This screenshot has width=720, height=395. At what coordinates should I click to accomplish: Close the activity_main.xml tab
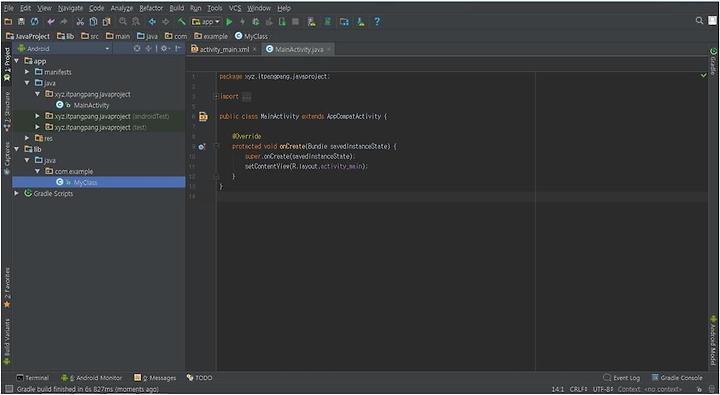tap(254, 50)
